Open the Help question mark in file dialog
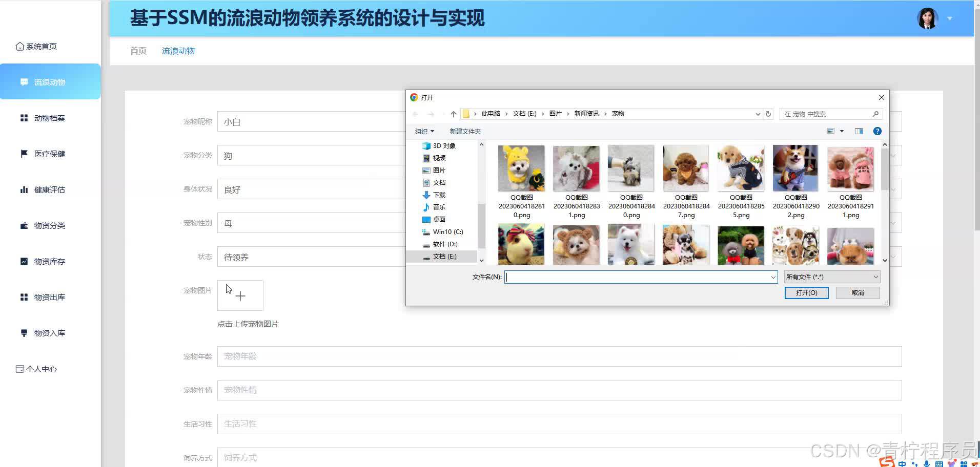 click(877, 131)
